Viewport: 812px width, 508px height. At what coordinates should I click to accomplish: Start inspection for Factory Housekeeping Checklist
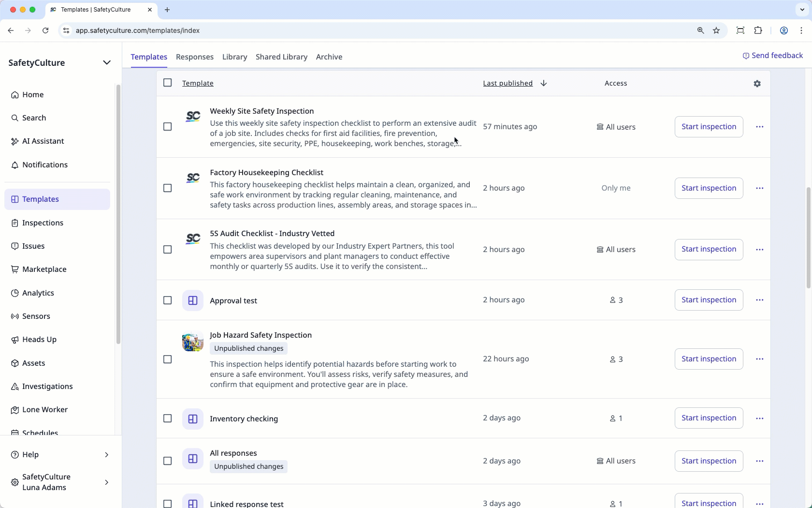[x=709, y=188]
